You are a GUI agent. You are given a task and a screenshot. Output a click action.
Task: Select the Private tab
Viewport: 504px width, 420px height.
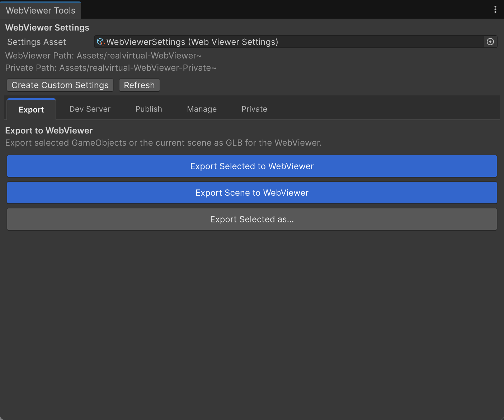click(x=254, y=109)
